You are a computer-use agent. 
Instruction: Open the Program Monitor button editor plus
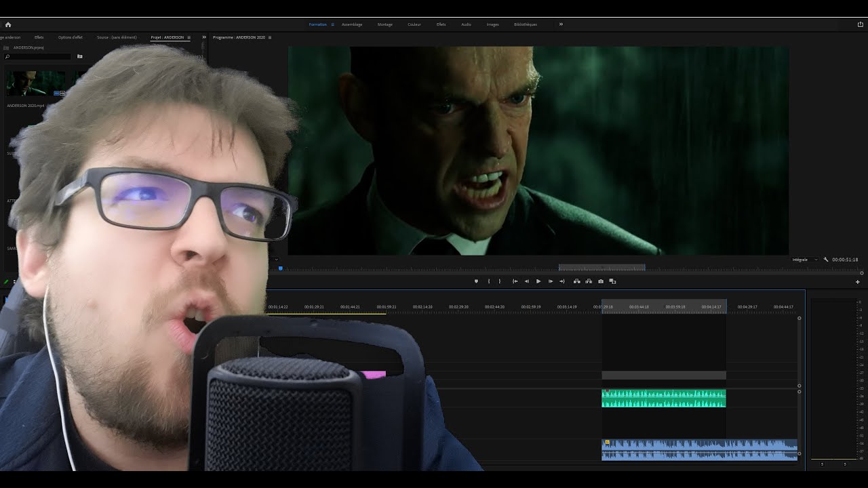[x=857, y=281]
